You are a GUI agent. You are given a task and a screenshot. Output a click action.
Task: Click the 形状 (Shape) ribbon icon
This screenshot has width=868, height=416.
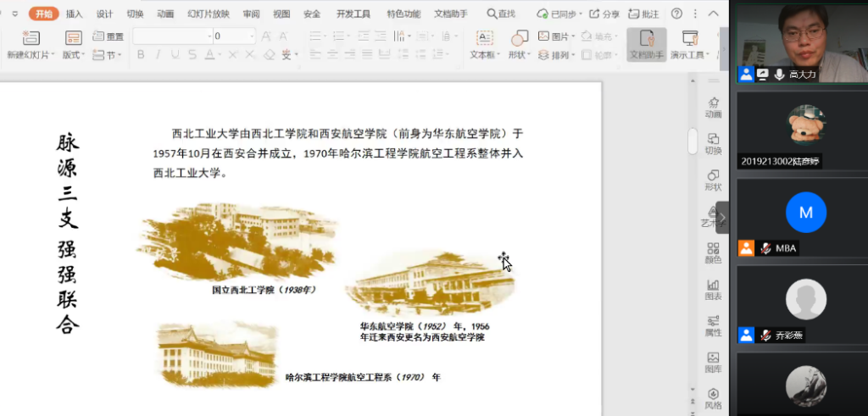point(519,38)
